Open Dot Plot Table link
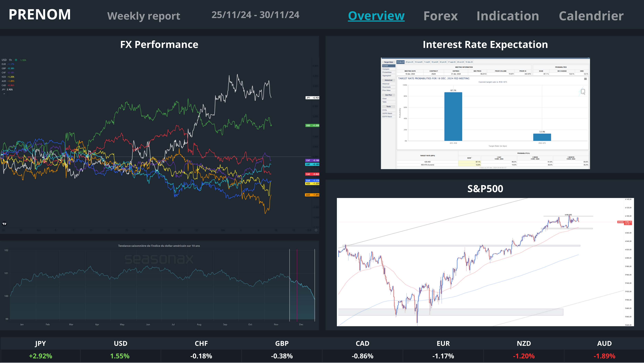This screenshot has width=644, height=363. [x=388, y=102]
